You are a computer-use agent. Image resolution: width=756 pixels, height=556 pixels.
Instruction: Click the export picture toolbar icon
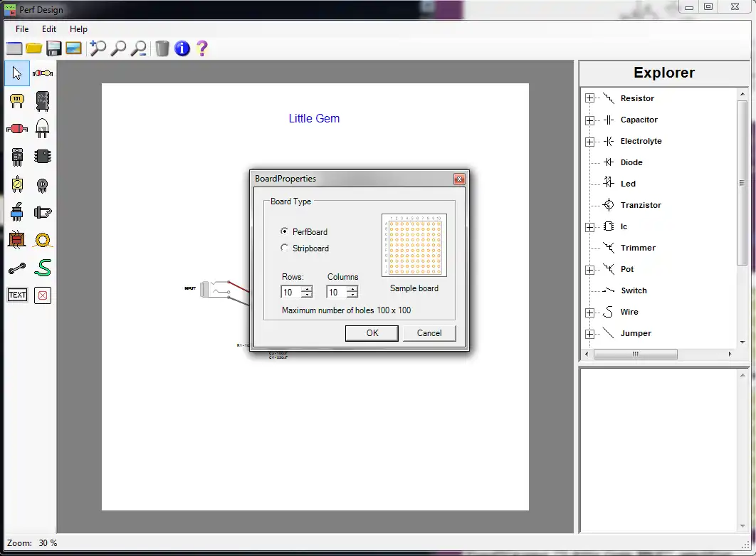pyautogui.click(x=73, y=48)
